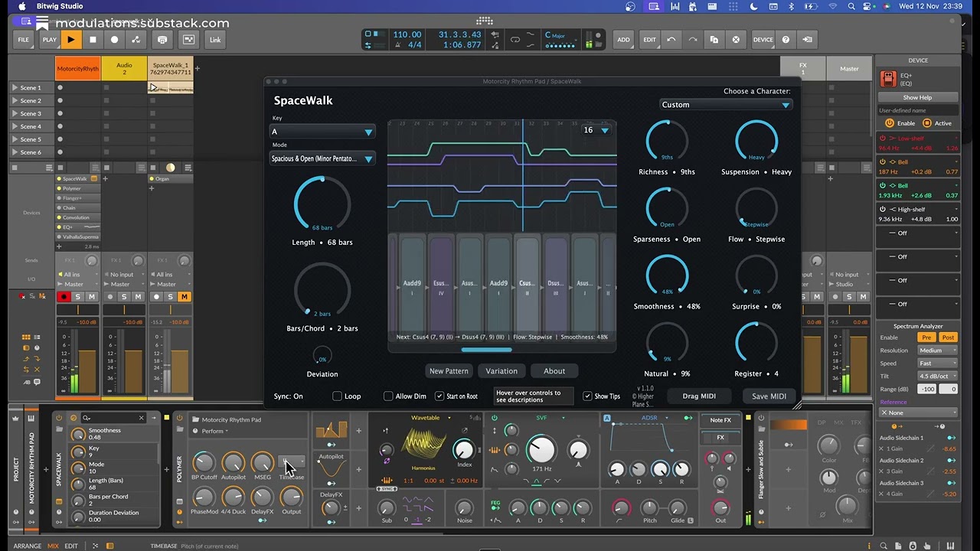Click the Apple menu logo
Viewport: 980px width, 551px height.
point(21,6)
